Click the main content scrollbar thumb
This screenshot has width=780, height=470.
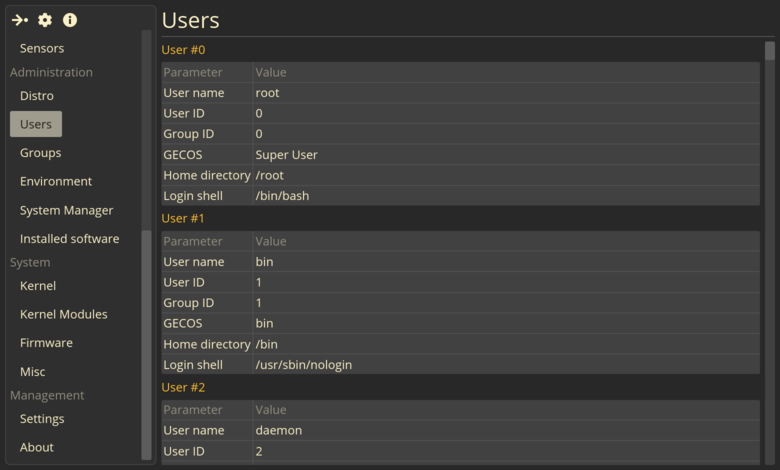tap(770, 51)
